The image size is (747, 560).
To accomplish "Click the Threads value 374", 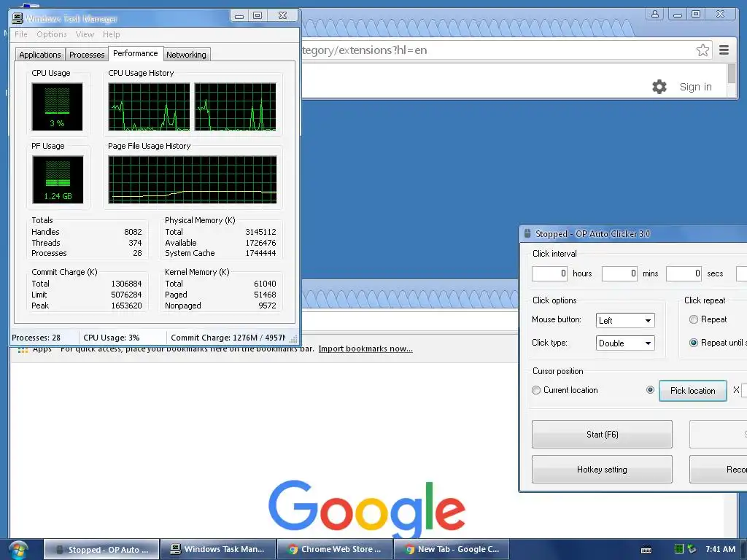I will tap(135, 243).
